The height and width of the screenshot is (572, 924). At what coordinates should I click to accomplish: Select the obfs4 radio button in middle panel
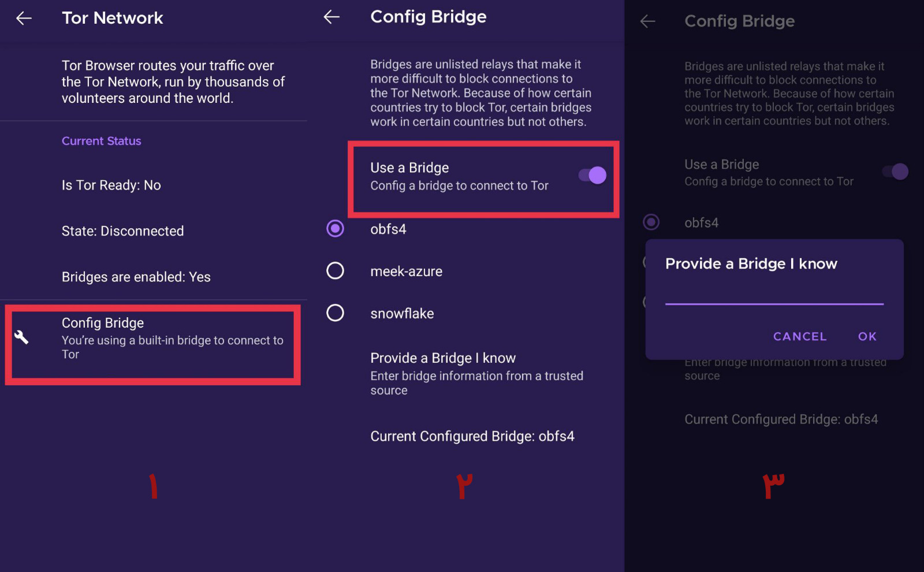(335, 229)
